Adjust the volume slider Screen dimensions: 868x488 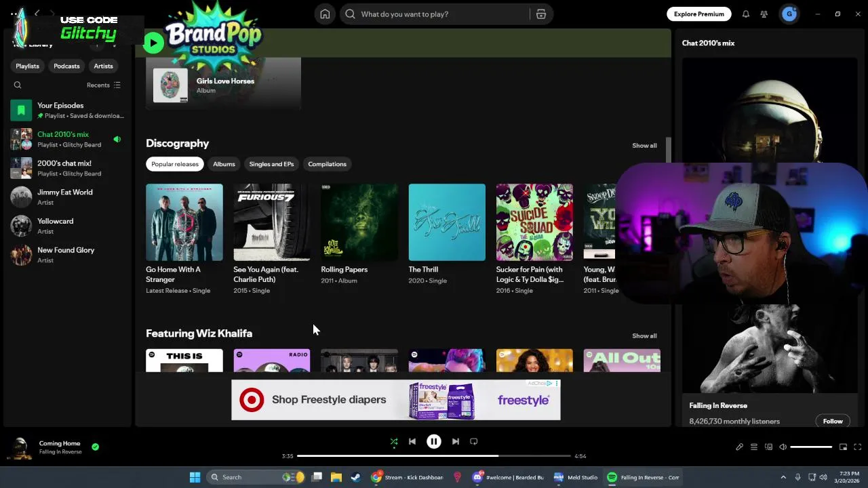(811, 447)
